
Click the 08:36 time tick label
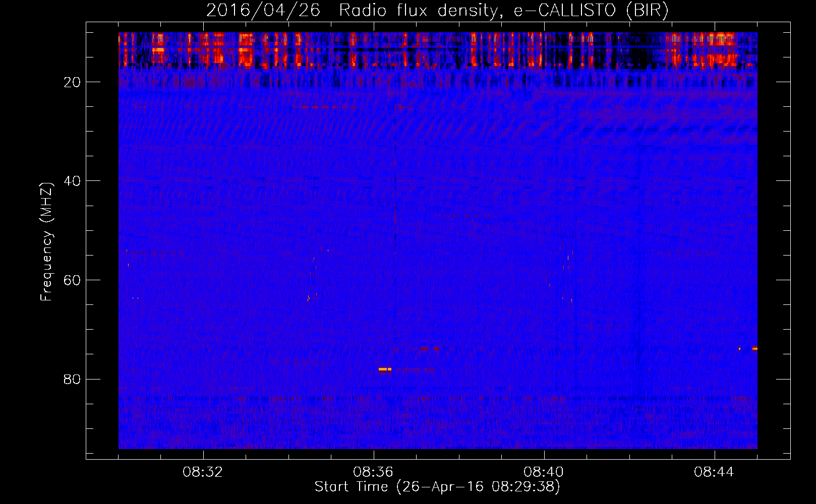pos(374,472)
